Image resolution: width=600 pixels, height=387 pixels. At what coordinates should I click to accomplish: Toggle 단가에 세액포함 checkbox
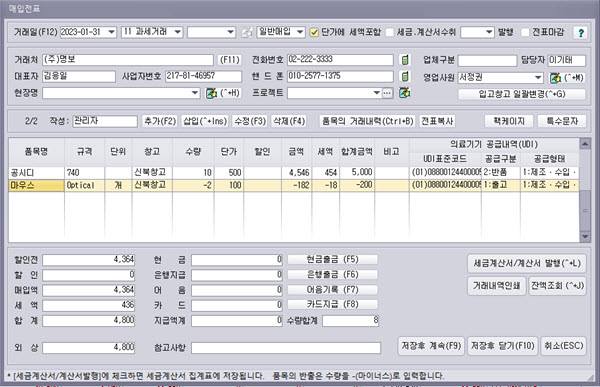pos(314,33)
